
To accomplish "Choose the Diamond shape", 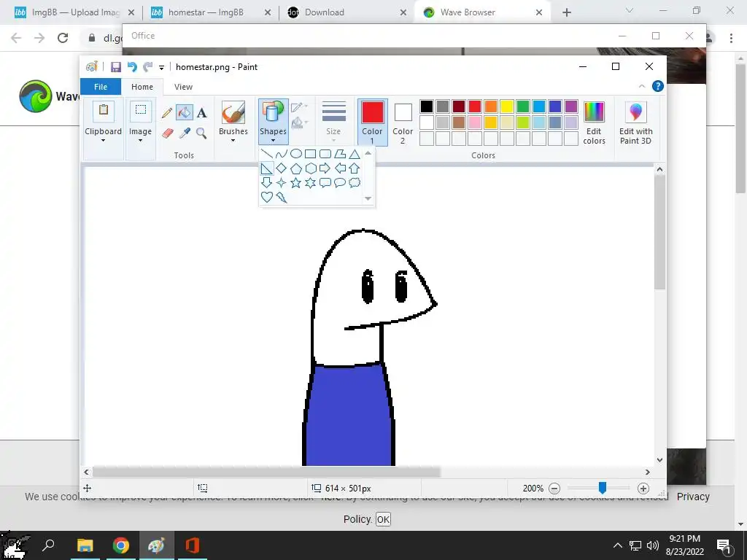I will pyautogui.click(x=281, y=168).
